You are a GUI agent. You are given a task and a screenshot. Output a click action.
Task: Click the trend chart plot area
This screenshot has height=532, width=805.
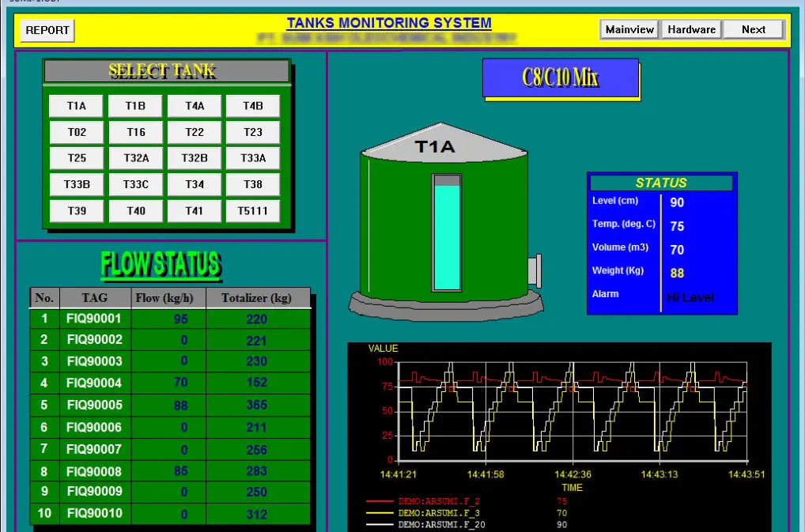tap(572, 410)
